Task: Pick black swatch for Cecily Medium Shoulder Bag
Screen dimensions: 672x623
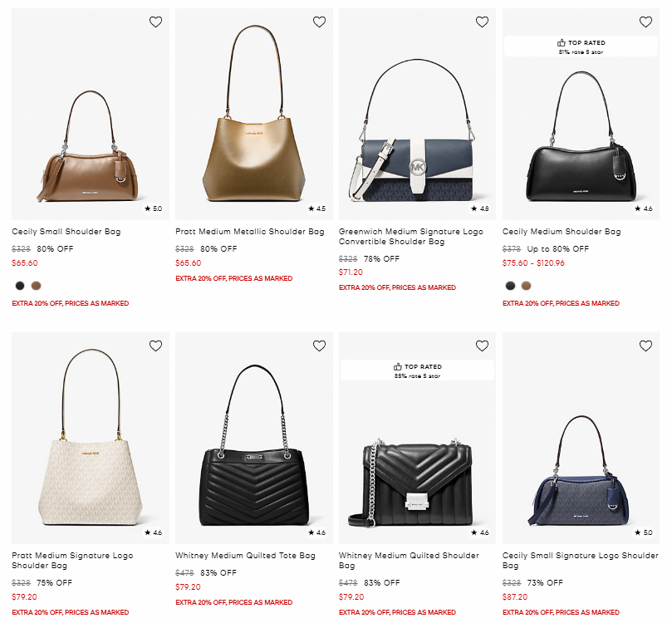Action: pos(510,286)
